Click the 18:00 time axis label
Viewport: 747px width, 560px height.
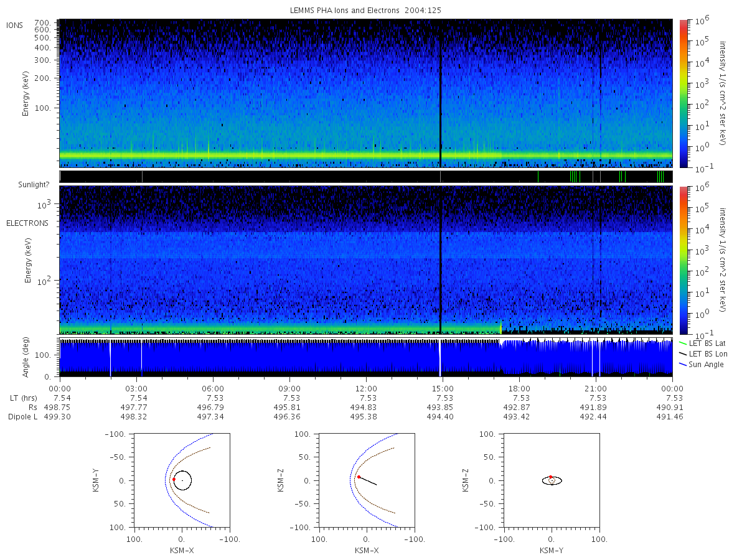coord(520,388)
